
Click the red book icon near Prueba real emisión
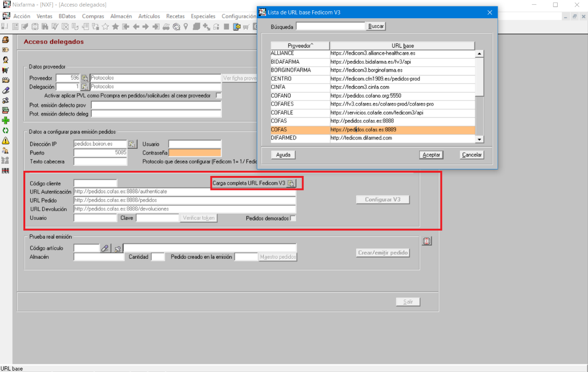pyautogui.click(x=427, y=241)
